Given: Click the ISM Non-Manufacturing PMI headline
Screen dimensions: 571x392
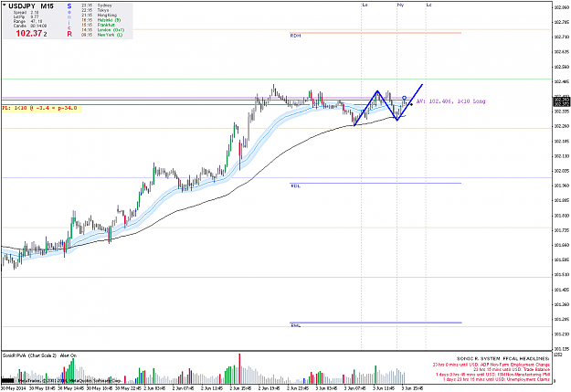Looking at the screenshot, I should tap(492, 375).
